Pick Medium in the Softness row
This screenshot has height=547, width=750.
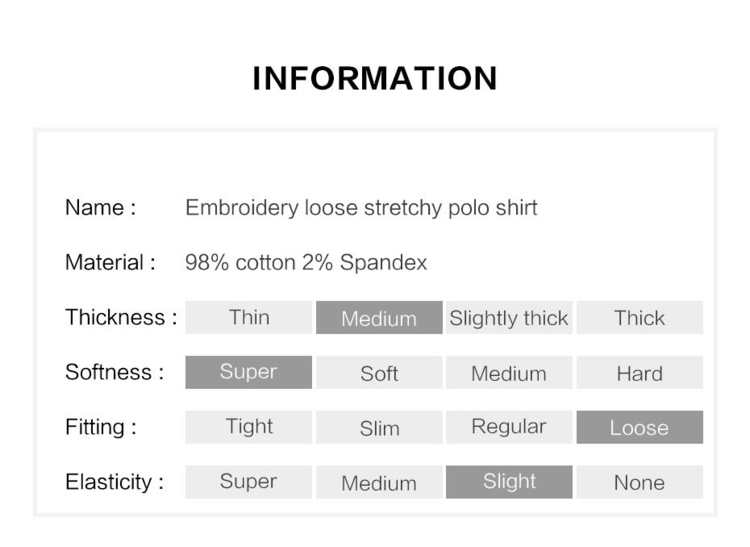[509, 372]
